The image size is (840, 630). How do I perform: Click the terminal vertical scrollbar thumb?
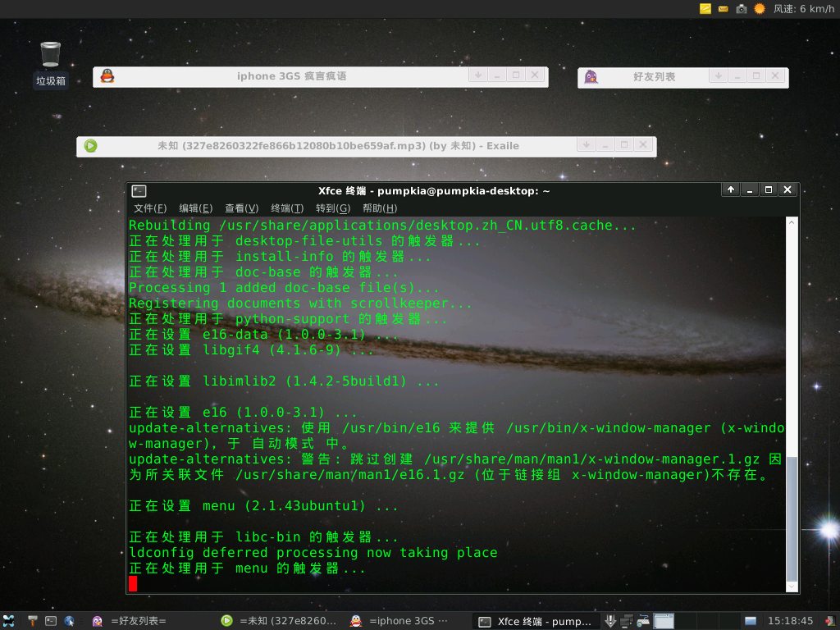[x=792, y=518]
